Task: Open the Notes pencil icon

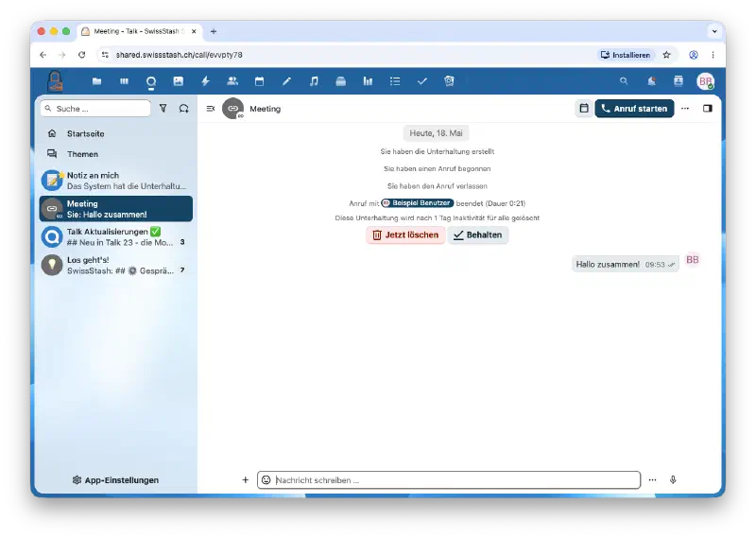Action: click(286, 81)
